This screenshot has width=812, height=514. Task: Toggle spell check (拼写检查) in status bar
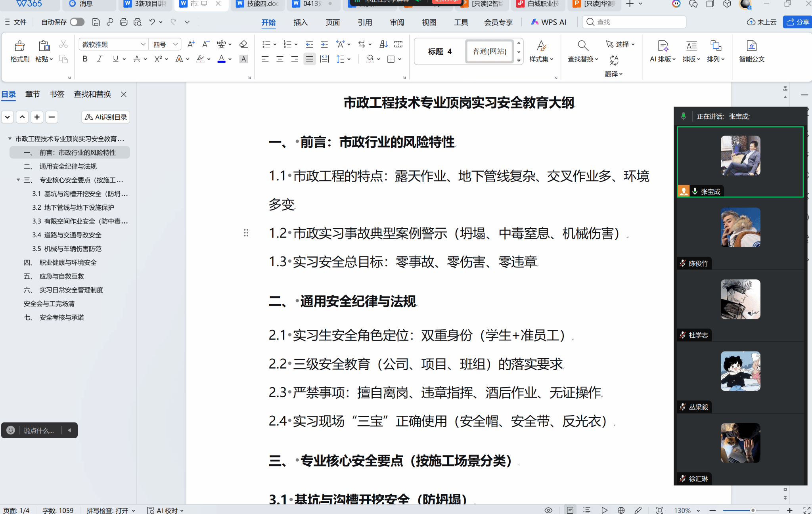pos(107,510)
